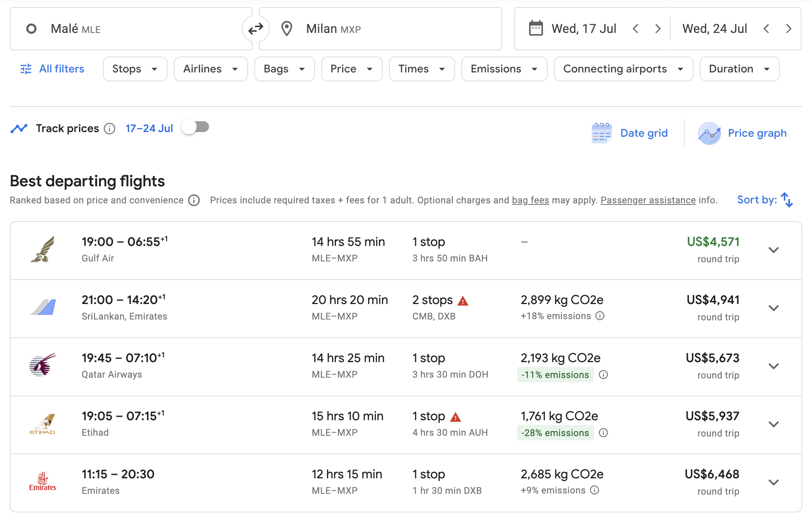Screen dimensions: 812x519
Task: Open the Stops filter dropdown
Action: [135, 69]
